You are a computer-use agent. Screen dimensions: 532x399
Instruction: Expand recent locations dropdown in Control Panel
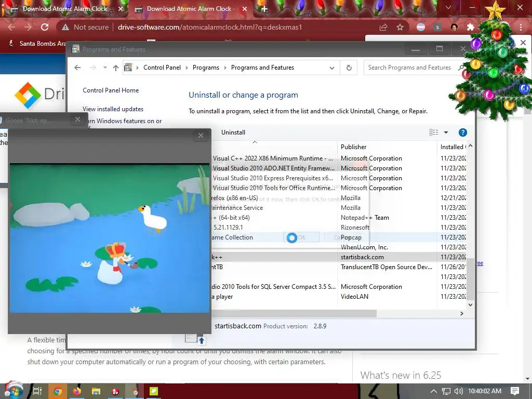[x=105, y=67]
